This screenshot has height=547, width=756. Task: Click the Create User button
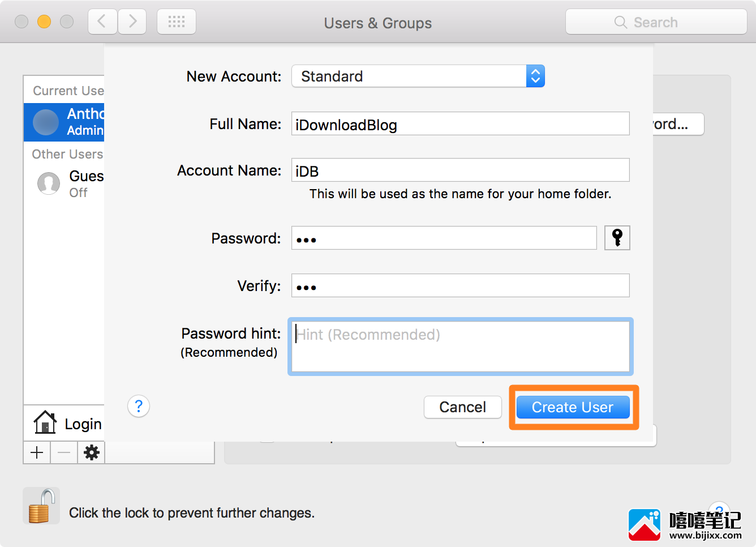tap(573, 407)
